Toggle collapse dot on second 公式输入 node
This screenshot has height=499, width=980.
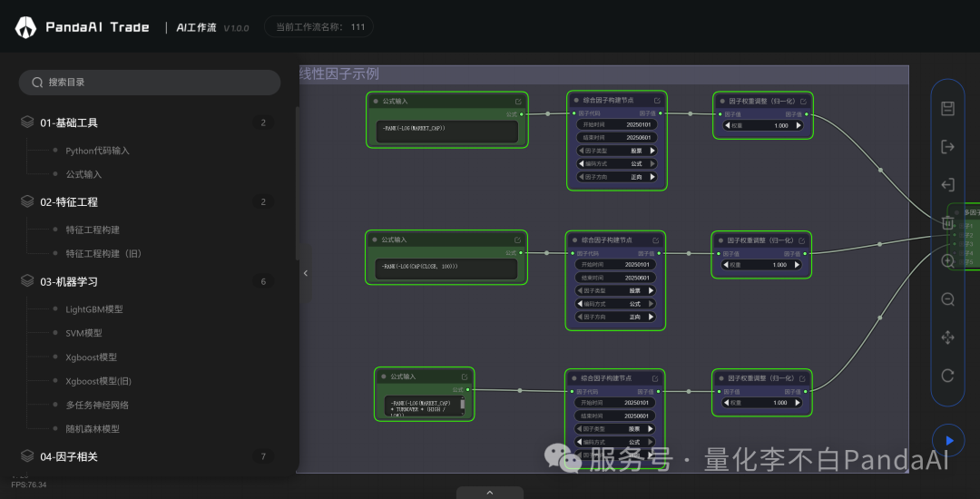click(x=374, y=240)
